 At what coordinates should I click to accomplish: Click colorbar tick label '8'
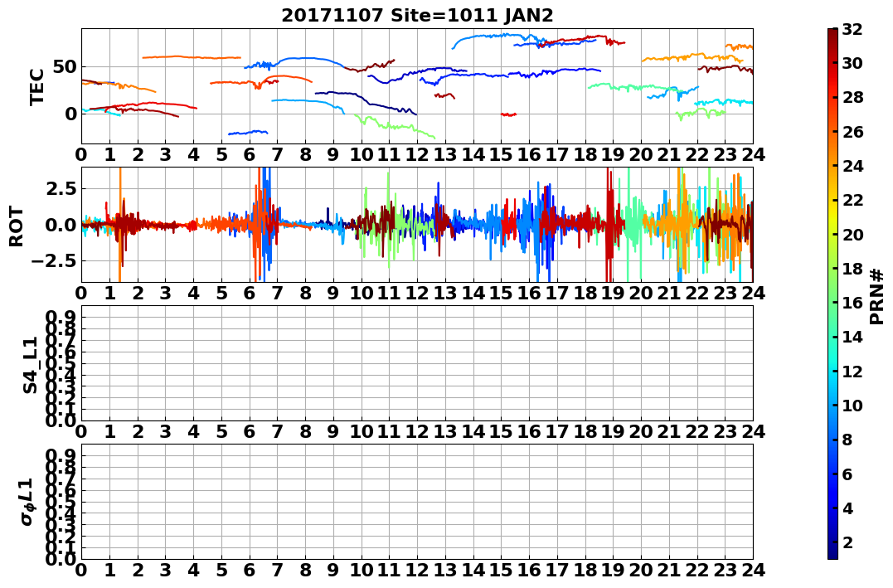click(847, 440)
